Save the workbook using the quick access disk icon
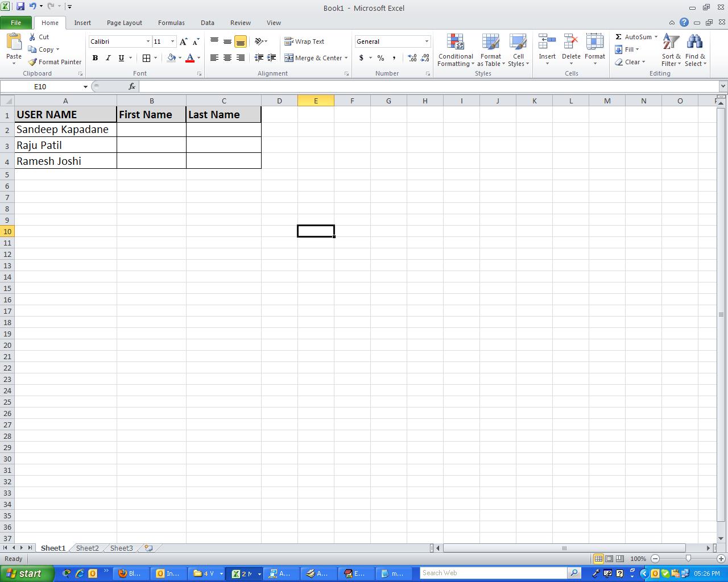The image size is (728, 582). (20, 6)
